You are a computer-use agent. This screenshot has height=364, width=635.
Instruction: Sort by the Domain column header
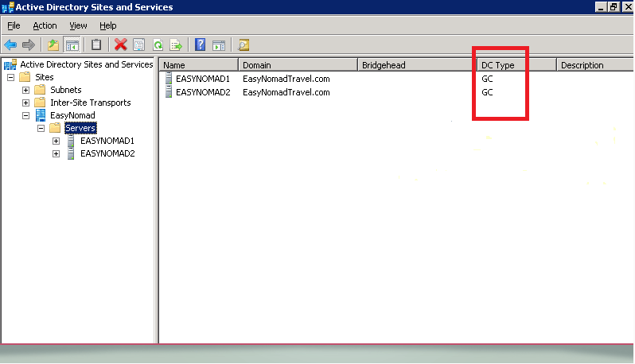click(x=298, y=65)
